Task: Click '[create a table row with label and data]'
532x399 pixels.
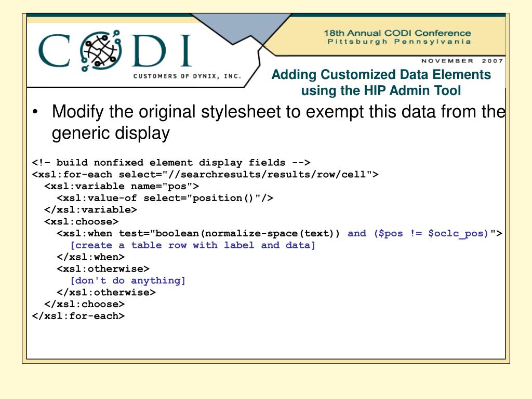Action: click(x=193, y=245)
